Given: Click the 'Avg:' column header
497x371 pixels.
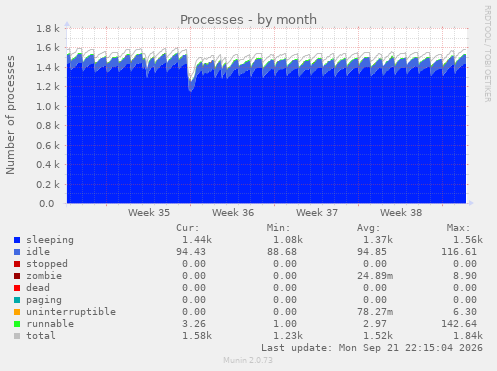Looking at the screenshot, I should [368, 228].
